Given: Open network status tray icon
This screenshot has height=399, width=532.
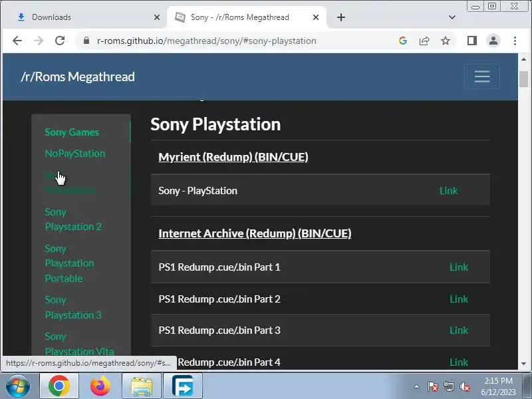Looking at the screenshot, I should [448, 386].
